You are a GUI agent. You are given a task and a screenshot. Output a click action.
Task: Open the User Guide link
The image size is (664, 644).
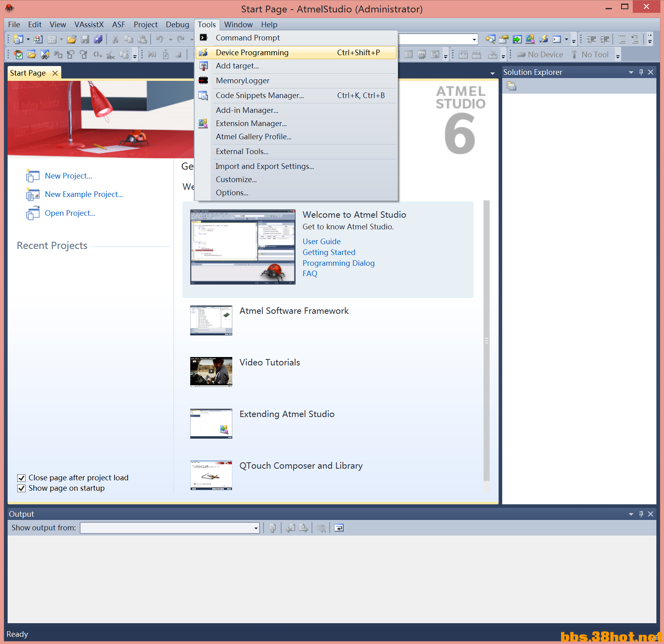pos(322,241)
